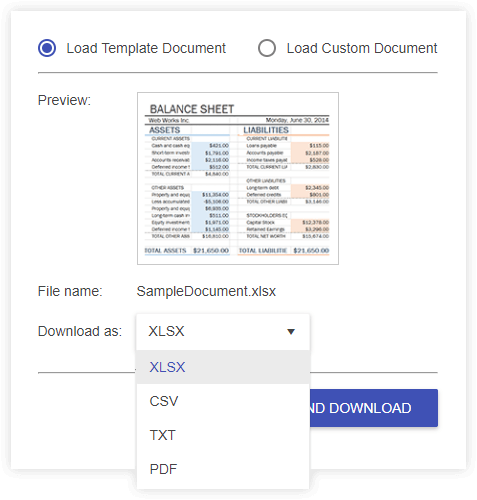Click the 'Load Custom Document' label text

click(362, 48)
